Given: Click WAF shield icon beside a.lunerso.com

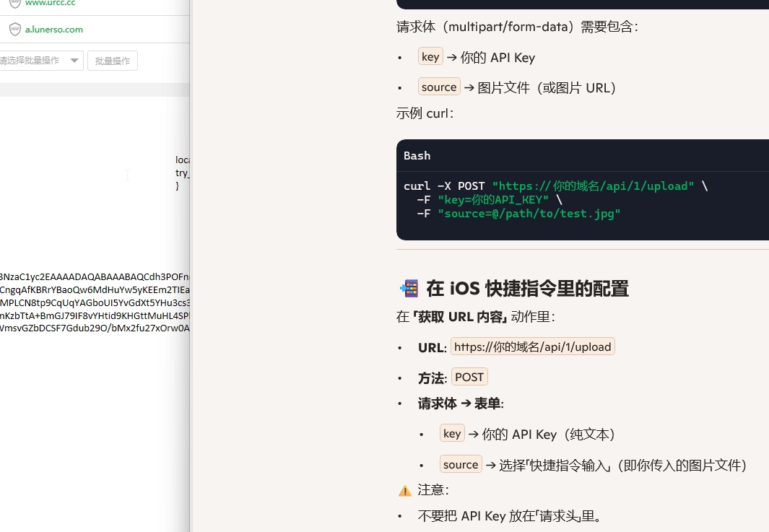Looking at the screenshot, I should (x=14, y=30).
